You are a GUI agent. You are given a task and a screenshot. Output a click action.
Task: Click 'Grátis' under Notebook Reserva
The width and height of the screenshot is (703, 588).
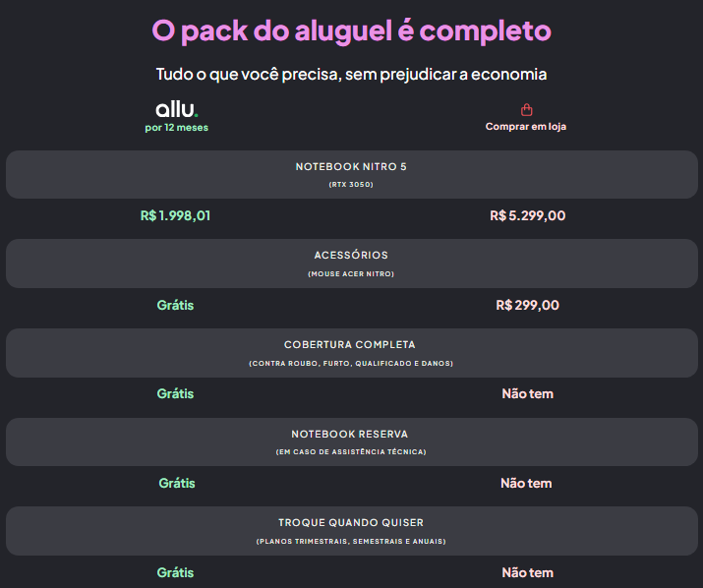tap(176, 484)
